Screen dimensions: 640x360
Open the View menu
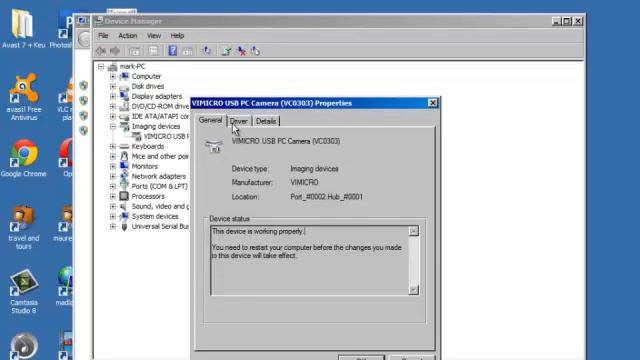click(x=154, y=36)
